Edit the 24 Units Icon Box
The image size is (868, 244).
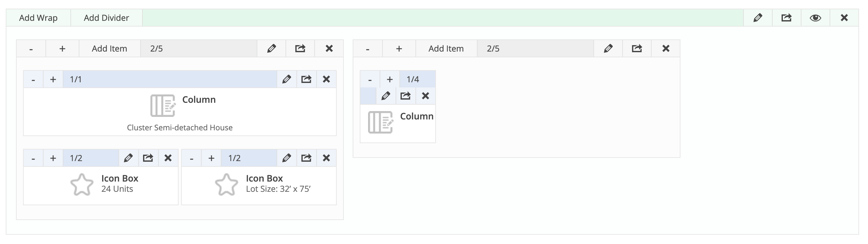click(x=128, y=158)
